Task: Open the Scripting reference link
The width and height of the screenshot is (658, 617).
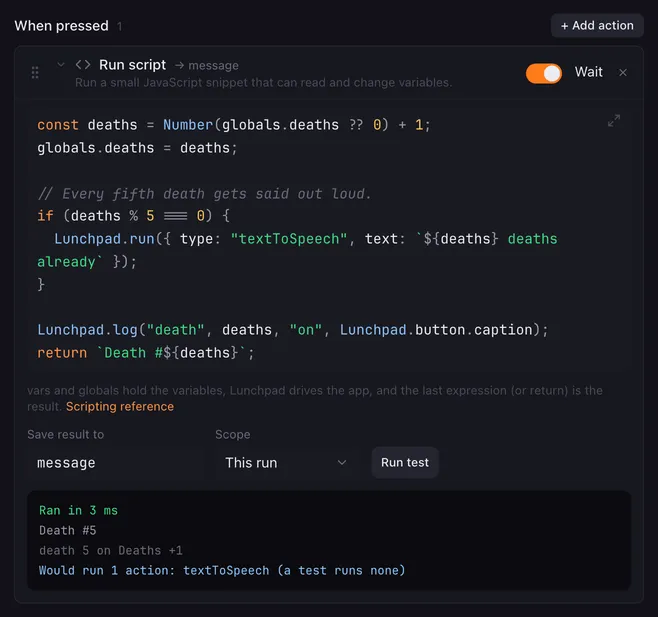Action: (120, 406)
